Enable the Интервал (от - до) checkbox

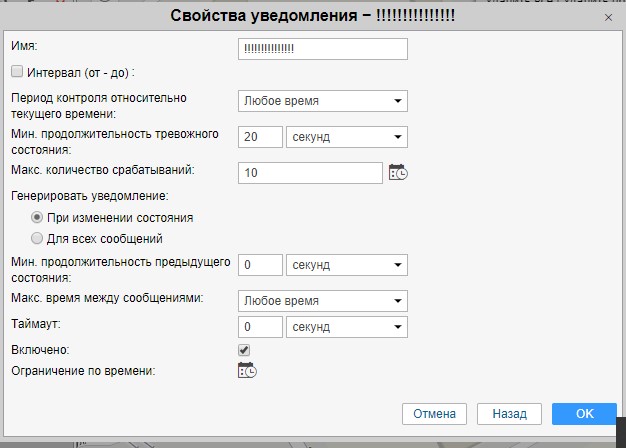[x=17, y=72]
